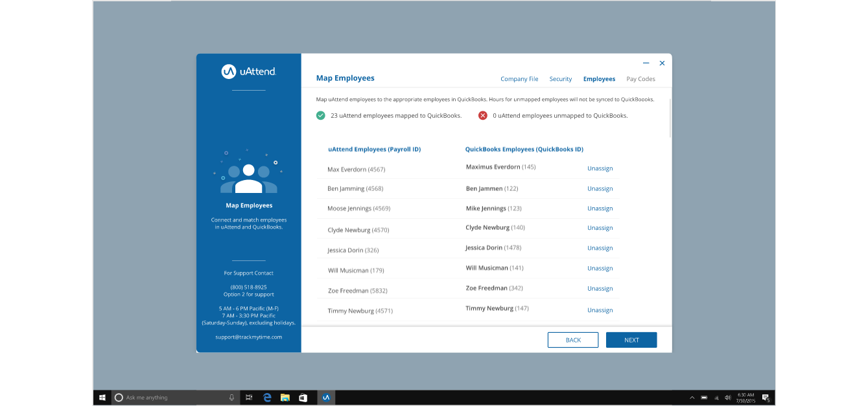Open Microsoft Edge from the taskbar
This screenshot has width=868, height=406.
(266, 398)
